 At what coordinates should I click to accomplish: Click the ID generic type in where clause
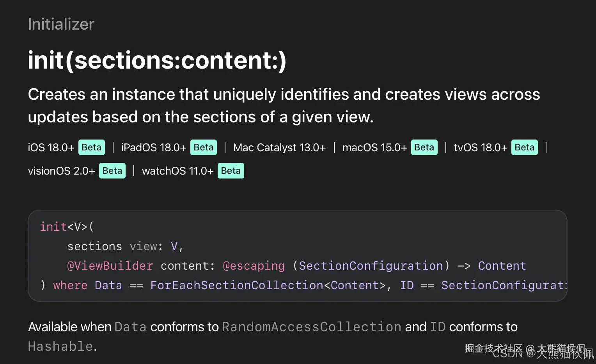point(407,285)
